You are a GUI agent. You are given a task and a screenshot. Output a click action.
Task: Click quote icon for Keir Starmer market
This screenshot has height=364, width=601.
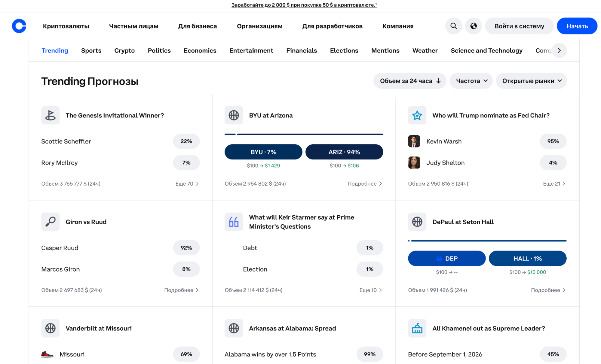click(234, 222)
